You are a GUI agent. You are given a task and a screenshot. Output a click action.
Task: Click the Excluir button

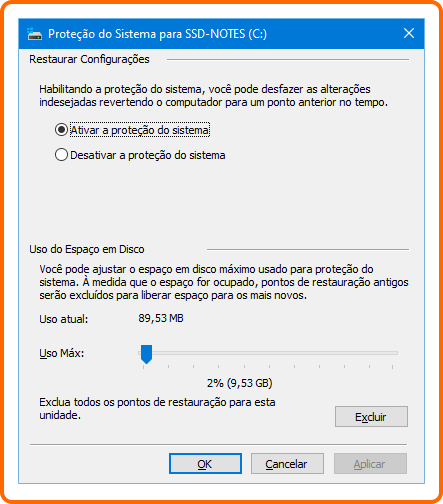371,417
